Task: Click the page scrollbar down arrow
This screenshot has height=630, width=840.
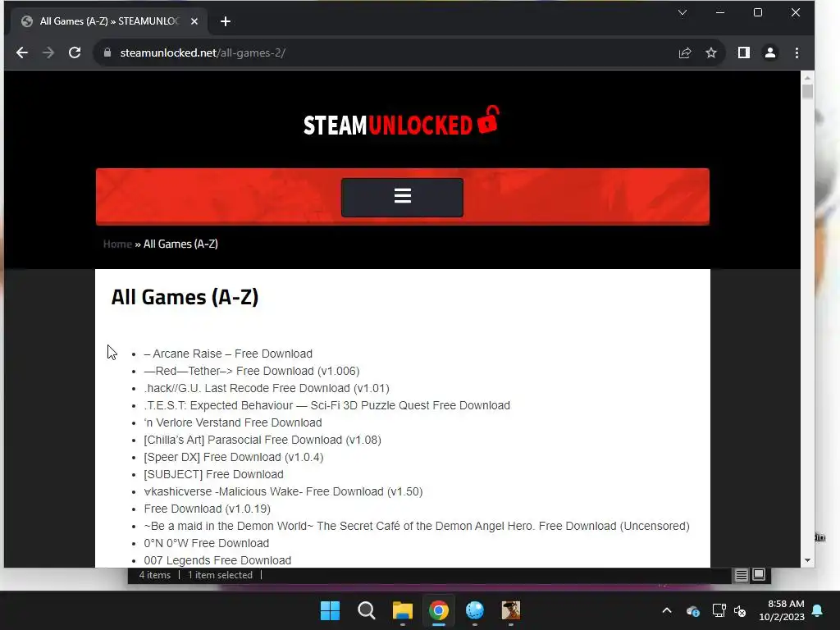Action: click(807, 560)
